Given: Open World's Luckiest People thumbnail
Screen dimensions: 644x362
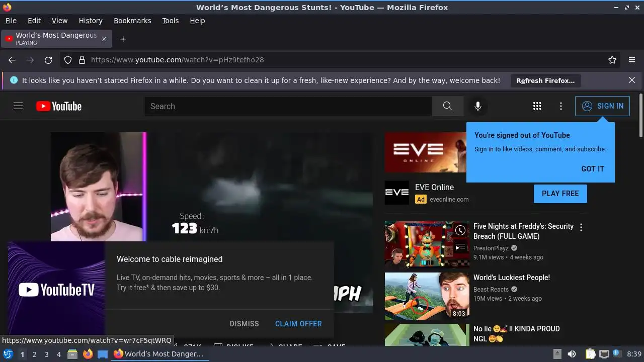Looking at the screenshot, I should point(427,296).
